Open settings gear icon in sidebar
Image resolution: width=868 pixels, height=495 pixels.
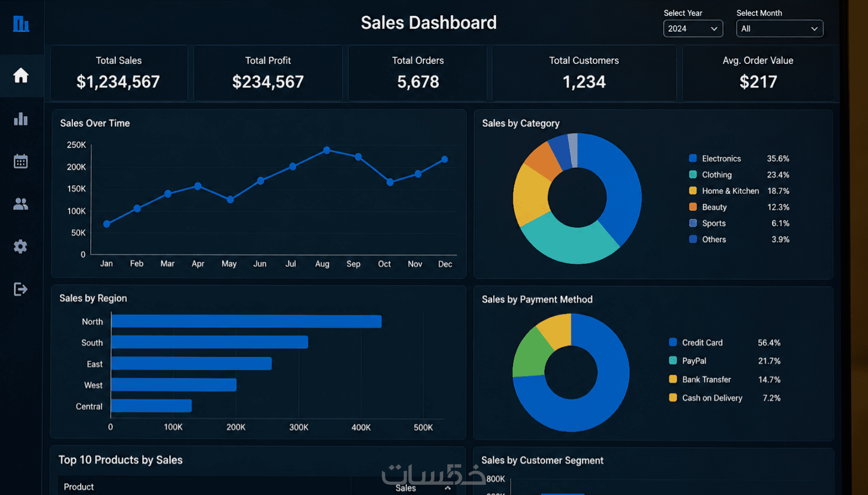[20, 246]
